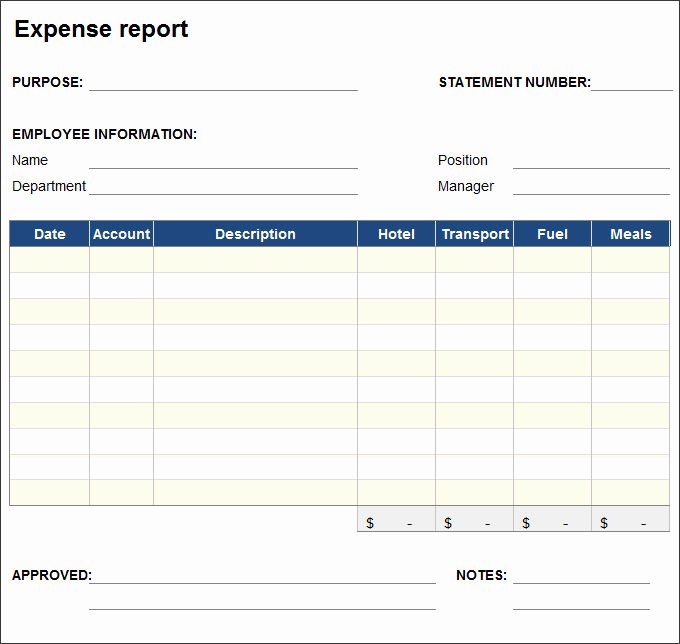Click the APPROVED label
680x644 pixels.
(52, 575)
